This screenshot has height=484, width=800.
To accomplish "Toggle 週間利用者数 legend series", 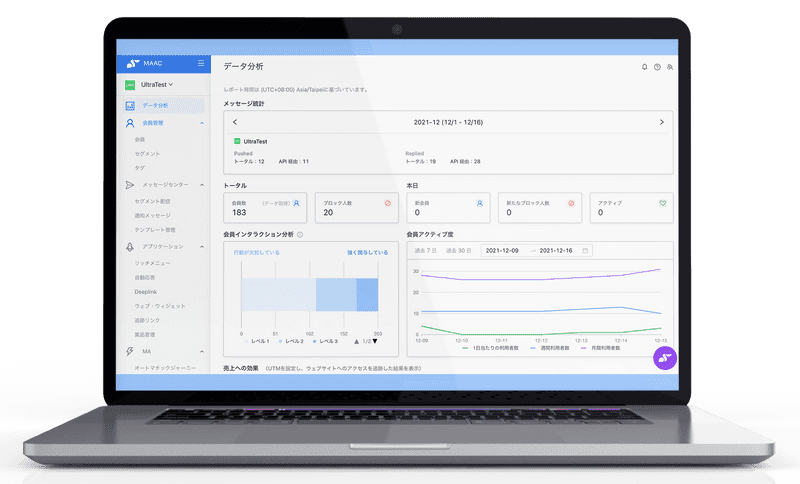I will 549,348.
